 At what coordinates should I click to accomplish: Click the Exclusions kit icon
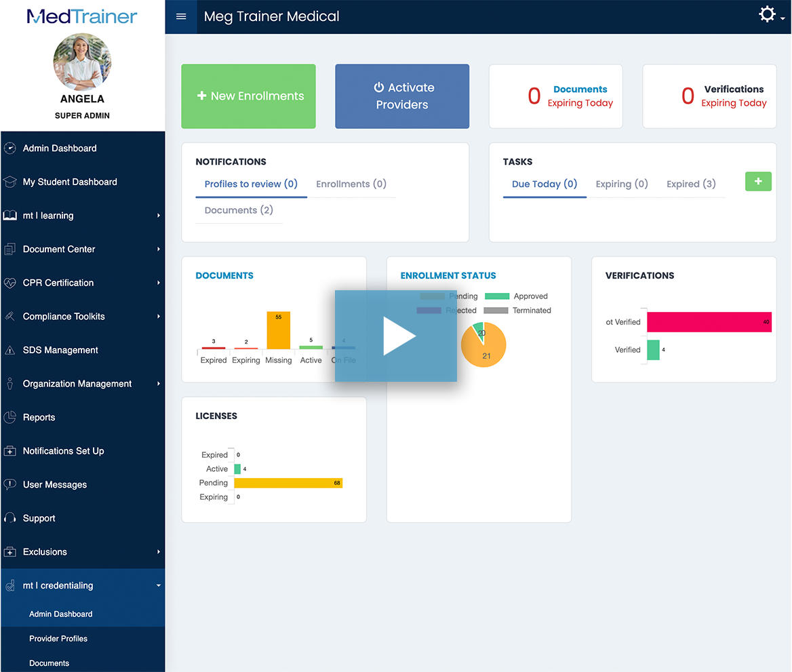[9, 552]
